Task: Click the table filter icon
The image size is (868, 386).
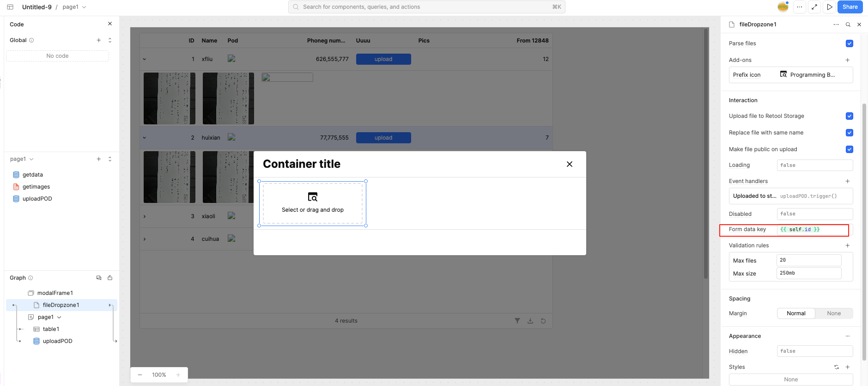Action: tap(517, 321)
